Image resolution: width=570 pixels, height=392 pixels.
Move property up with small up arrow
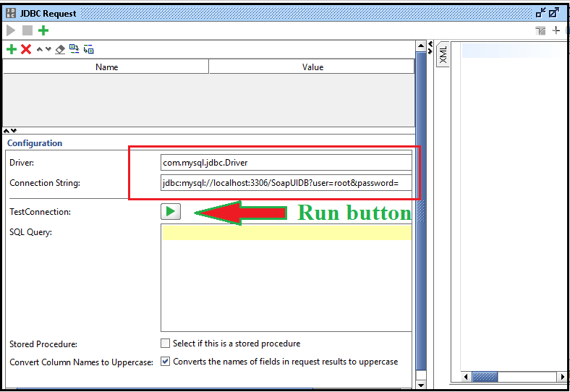(40, 49)
